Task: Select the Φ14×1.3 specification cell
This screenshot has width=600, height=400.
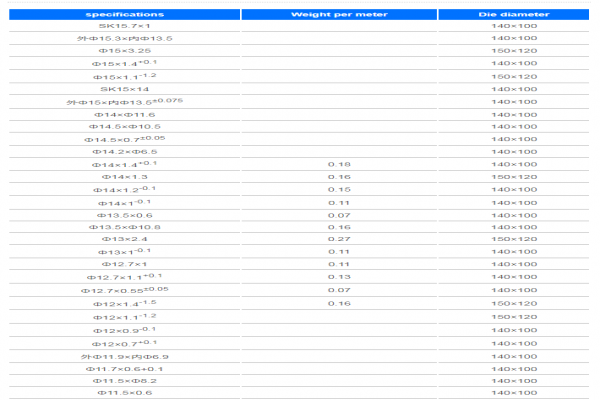Action: click(125, 177)
